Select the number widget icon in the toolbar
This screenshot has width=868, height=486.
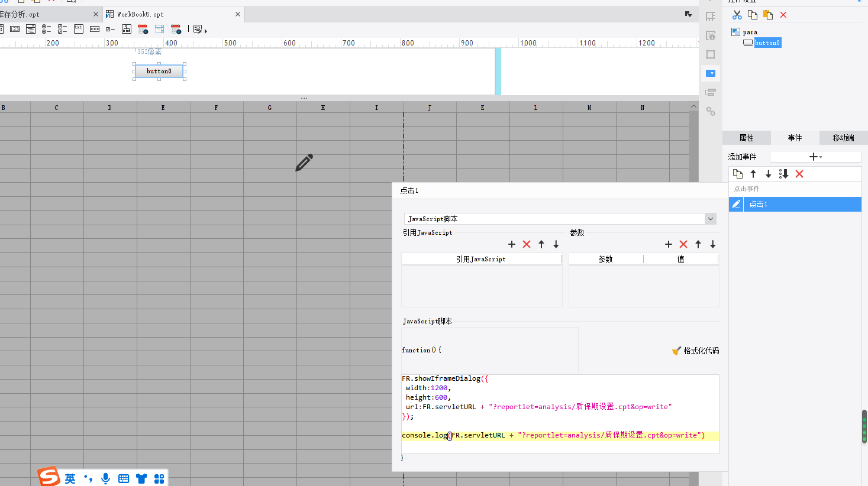[x=15, y=29]
